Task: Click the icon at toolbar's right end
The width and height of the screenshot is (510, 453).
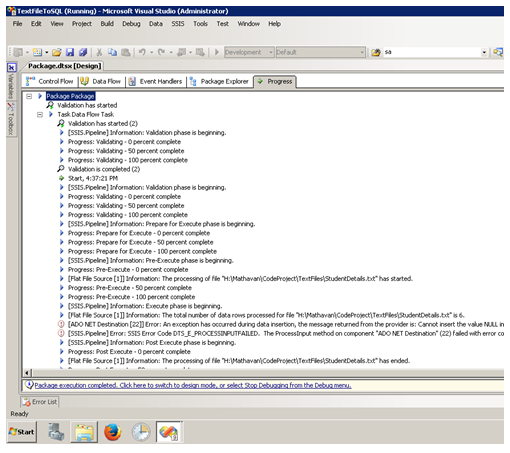Action: [x=498, y=52]
